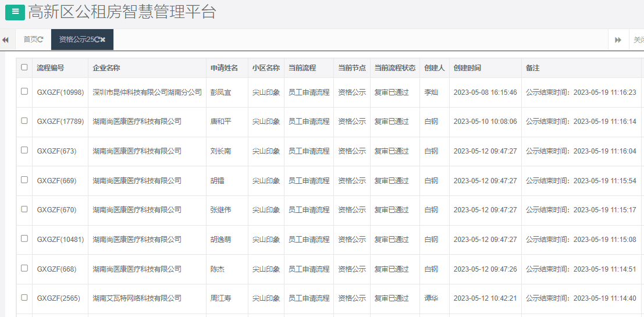Screen dimensions: 644x317
Task: Check the row GXGZF(10481) checkbox
Action: [24, 238]
